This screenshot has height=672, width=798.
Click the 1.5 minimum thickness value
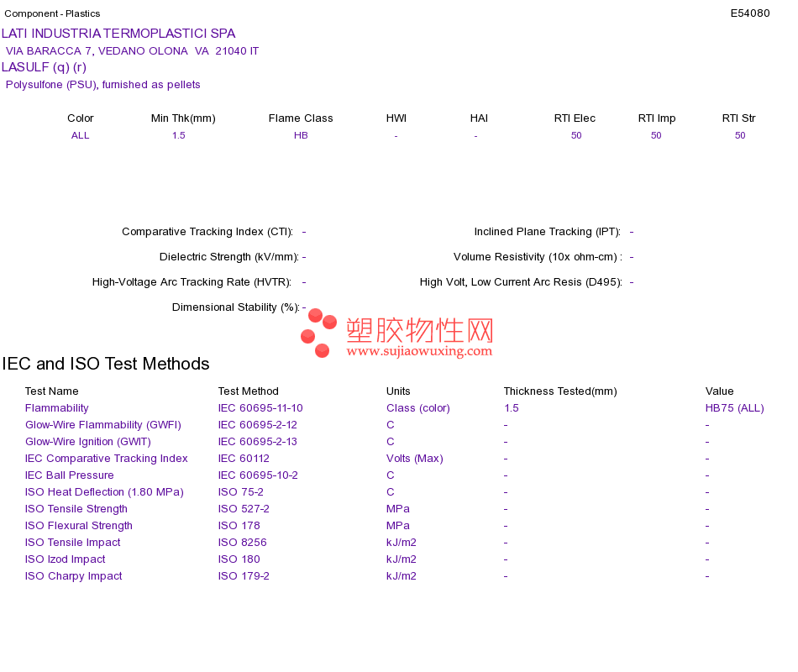pos(179,135)
